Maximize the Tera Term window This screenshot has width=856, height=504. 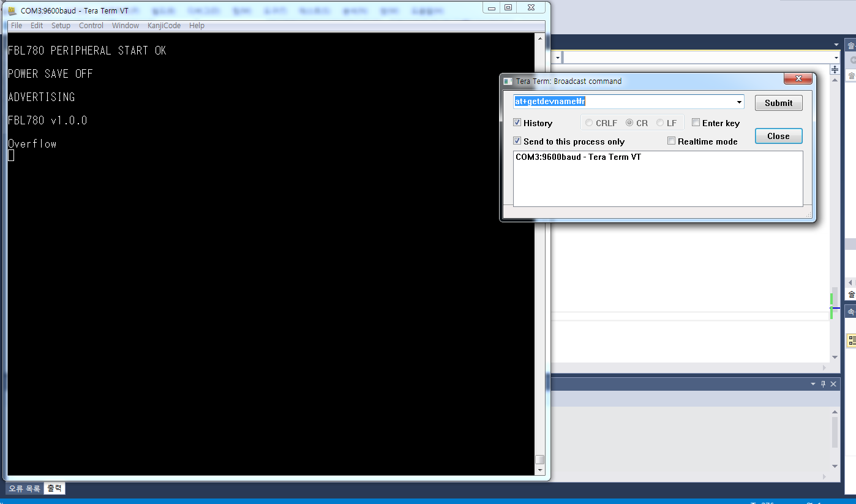(508, 7)
